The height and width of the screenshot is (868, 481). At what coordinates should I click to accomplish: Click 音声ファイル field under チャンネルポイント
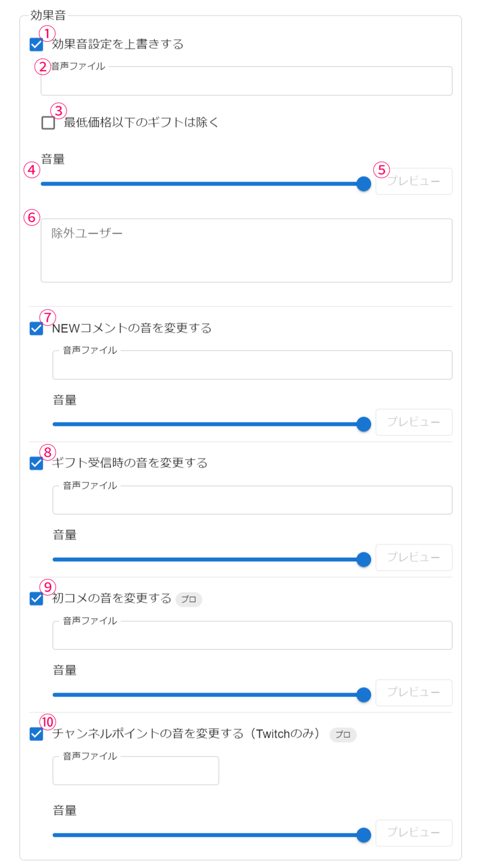click(x=135, y=771)
